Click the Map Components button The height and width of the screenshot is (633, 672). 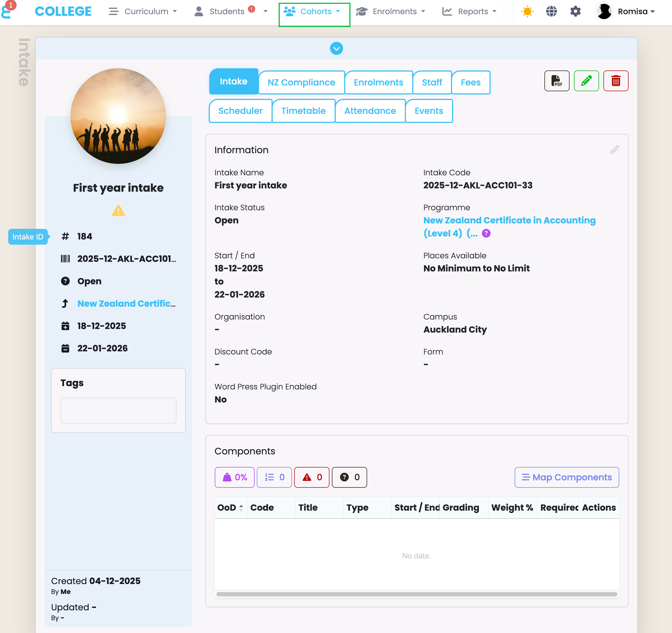pyautogui.click(x=566, y=477)
